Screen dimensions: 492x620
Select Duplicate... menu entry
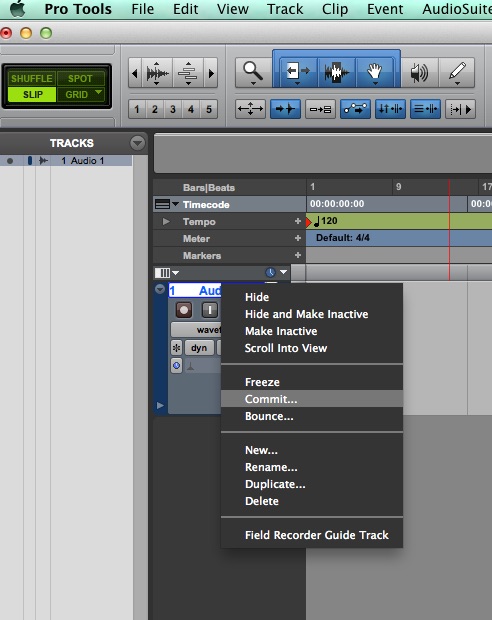point(312,484)
